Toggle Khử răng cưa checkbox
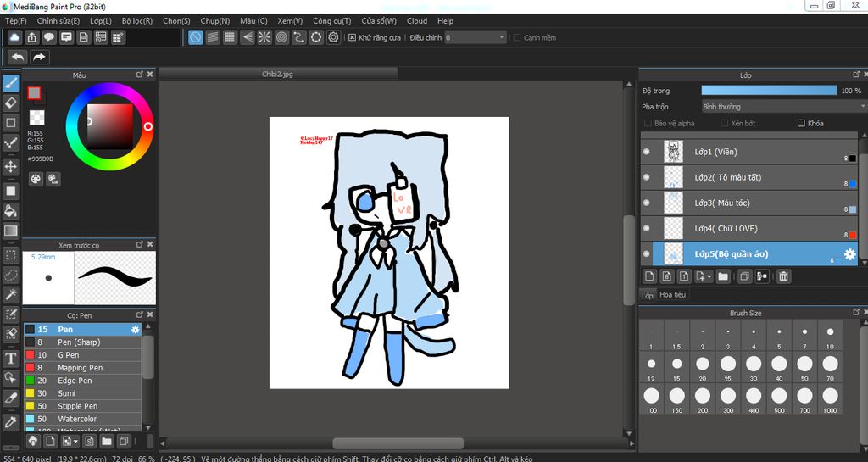 [x=352, y=37]
